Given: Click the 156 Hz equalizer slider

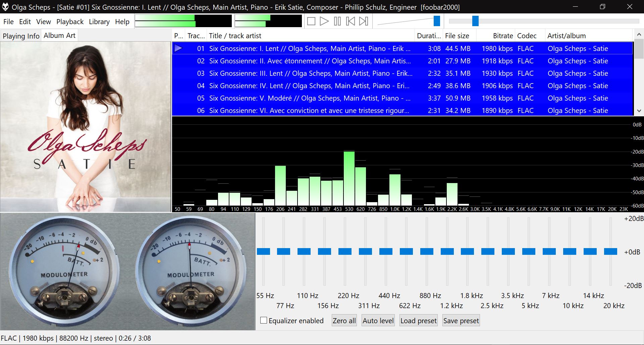Looking at the screenshot, I should pyautogui.click(x=325, y=251).
